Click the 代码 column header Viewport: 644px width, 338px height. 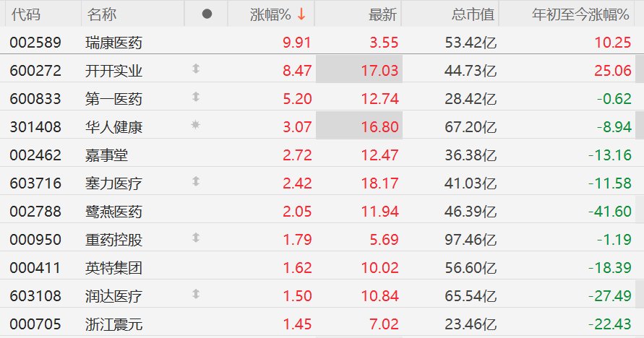[x=26, y=14]
